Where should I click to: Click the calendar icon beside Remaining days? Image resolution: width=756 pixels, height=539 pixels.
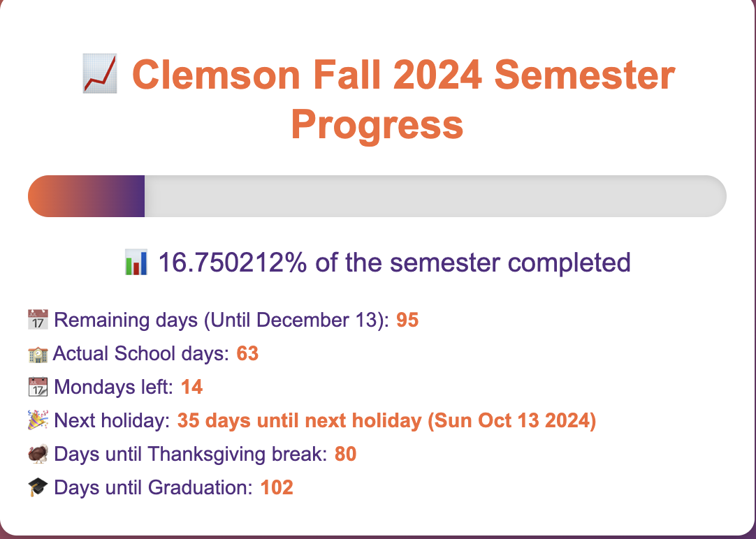(x=38, y=320)
